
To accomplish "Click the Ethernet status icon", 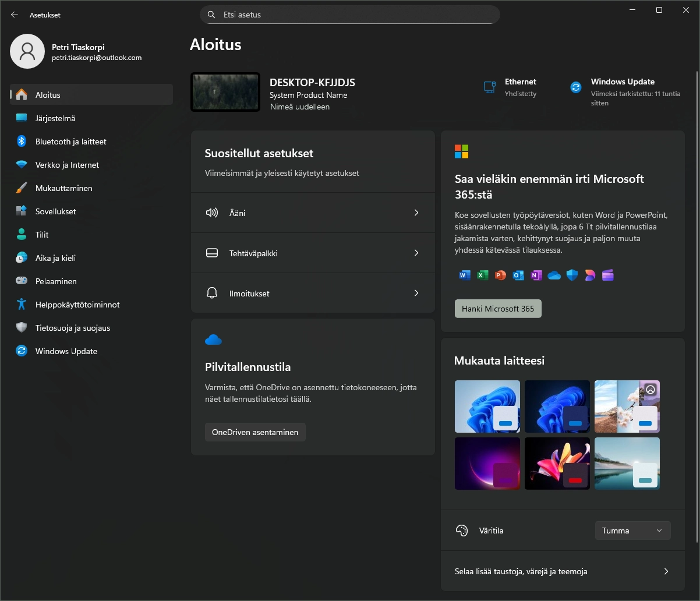I will coord(489,87).
